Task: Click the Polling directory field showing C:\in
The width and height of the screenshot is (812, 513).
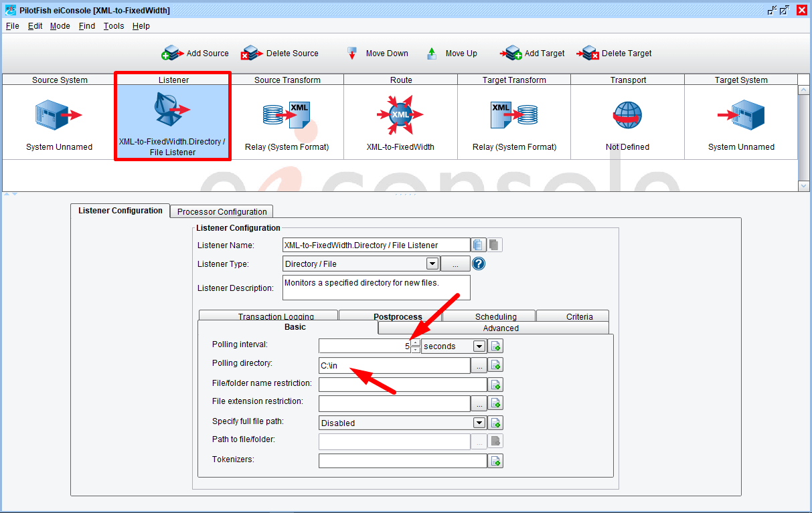Action: coord(395,365)
